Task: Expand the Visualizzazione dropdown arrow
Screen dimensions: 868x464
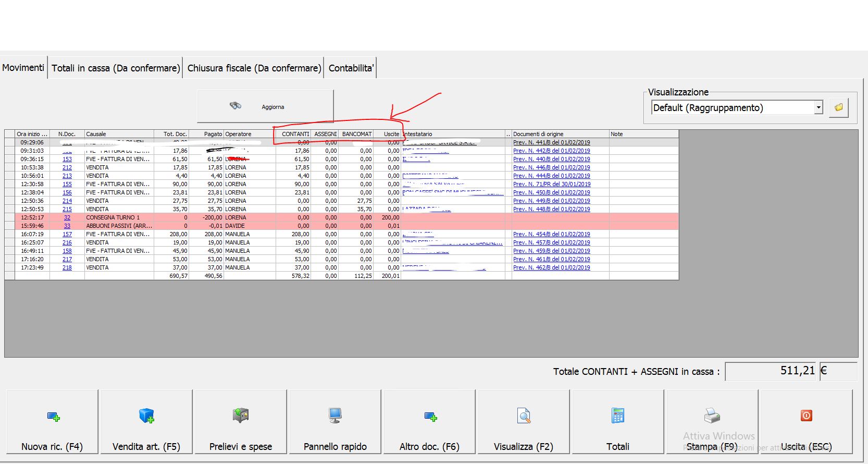Action: coord(819,107)
